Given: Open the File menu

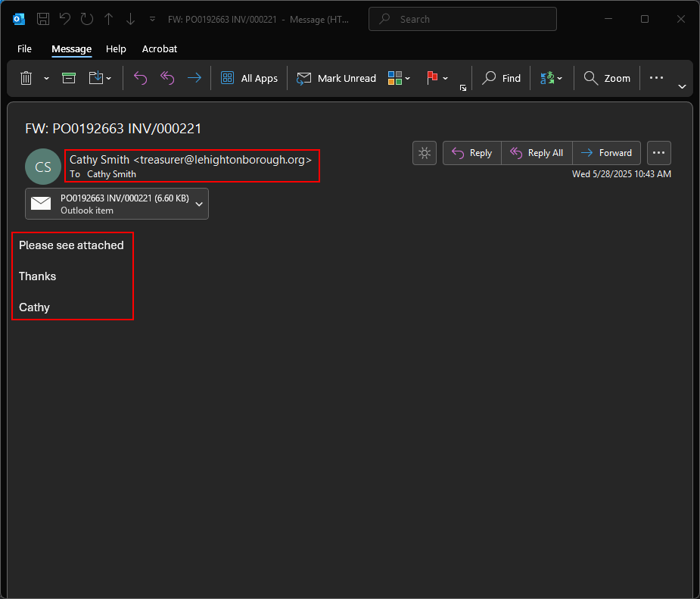Looking at the screenshot, I should (x=24, y=48).
